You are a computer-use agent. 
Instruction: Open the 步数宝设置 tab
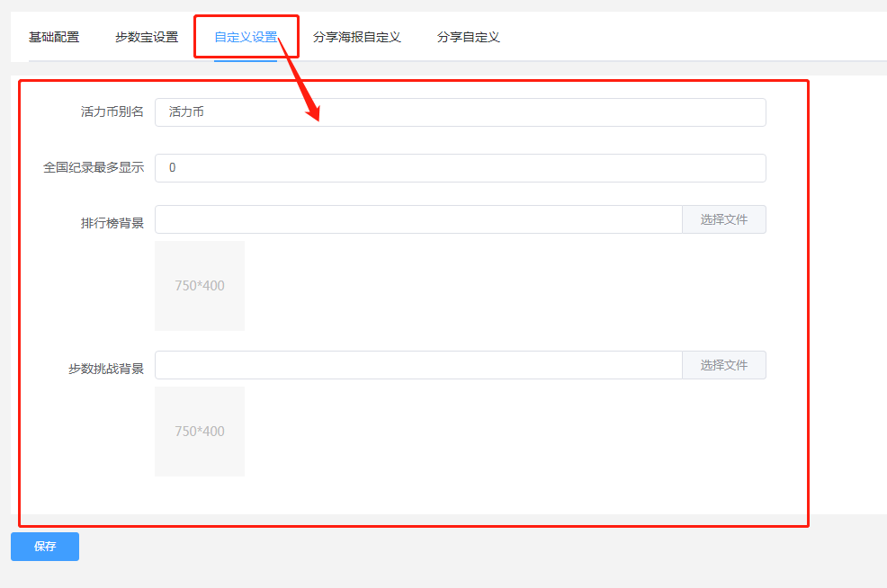(x=147, y=38)
